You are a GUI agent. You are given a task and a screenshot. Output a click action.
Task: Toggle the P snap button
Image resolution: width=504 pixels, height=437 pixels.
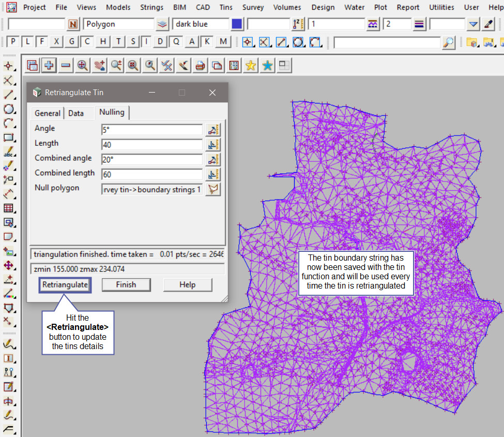point(13,42)
